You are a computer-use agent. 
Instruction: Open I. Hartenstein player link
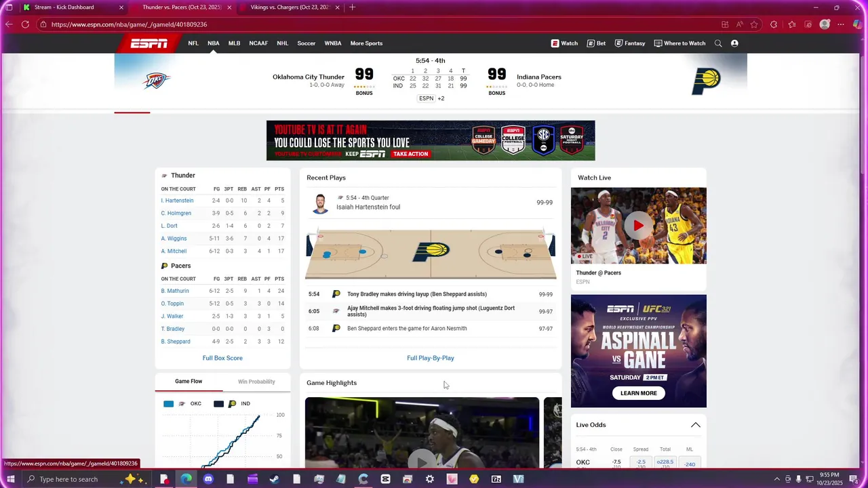tap(177, 201)
